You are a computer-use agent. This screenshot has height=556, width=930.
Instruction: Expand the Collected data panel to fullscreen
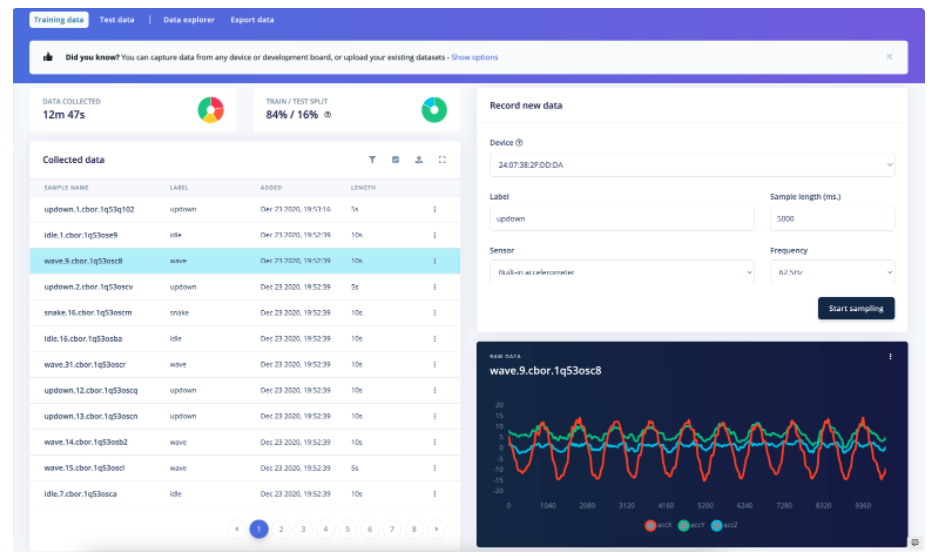click(442, 160)
